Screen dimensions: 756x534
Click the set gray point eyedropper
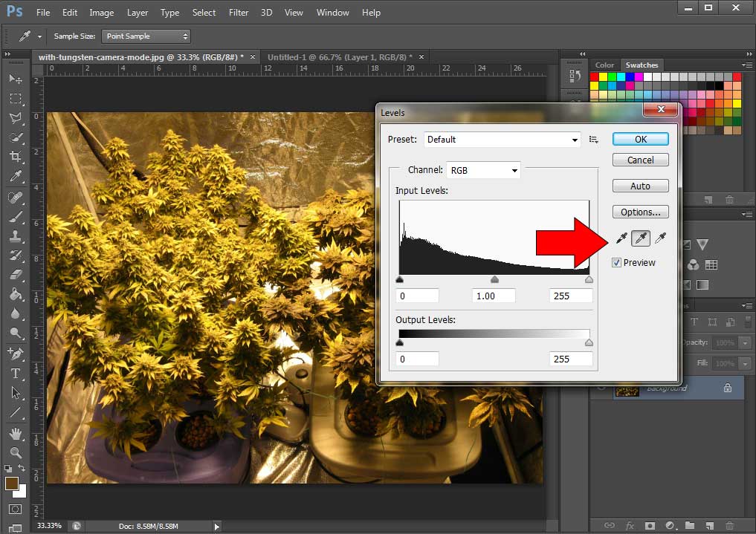click(x=640, y=238)
